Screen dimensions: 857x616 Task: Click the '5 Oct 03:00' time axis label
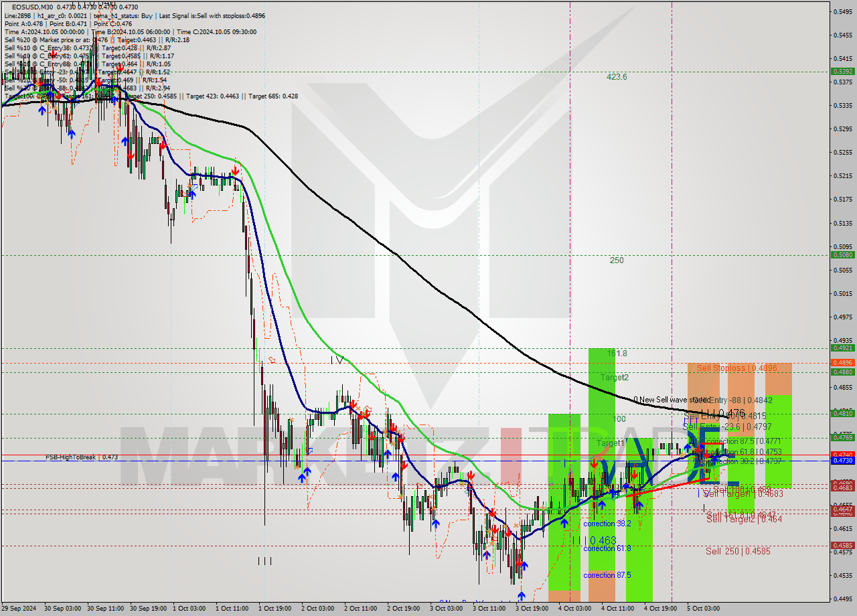point(704,609)
